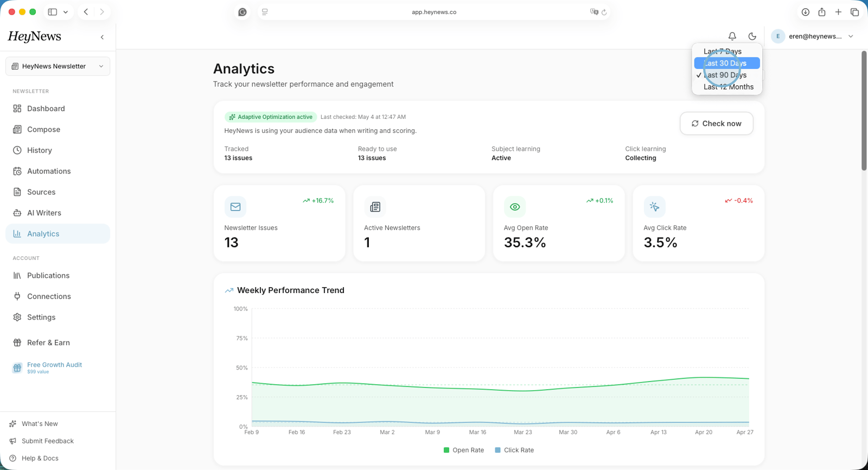This screenshot has height=470, width=868.
Task: Open the Automations page
Action: tap(58, 171)
